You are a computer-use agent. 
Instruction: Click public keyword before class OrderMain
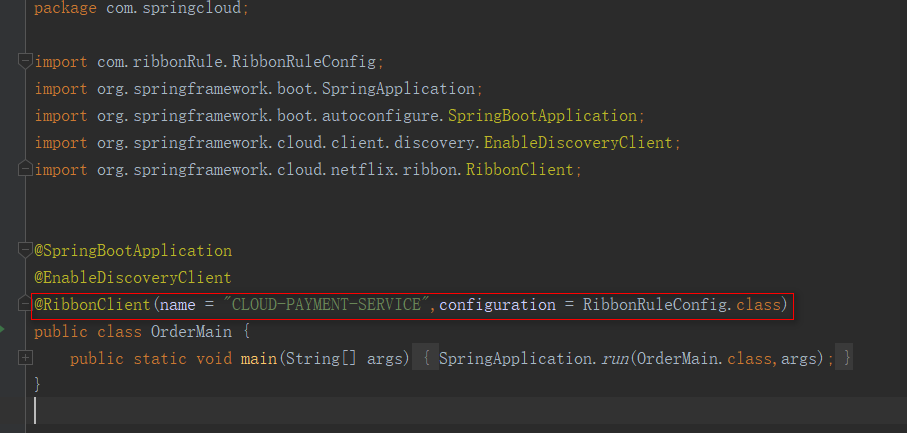61,332
